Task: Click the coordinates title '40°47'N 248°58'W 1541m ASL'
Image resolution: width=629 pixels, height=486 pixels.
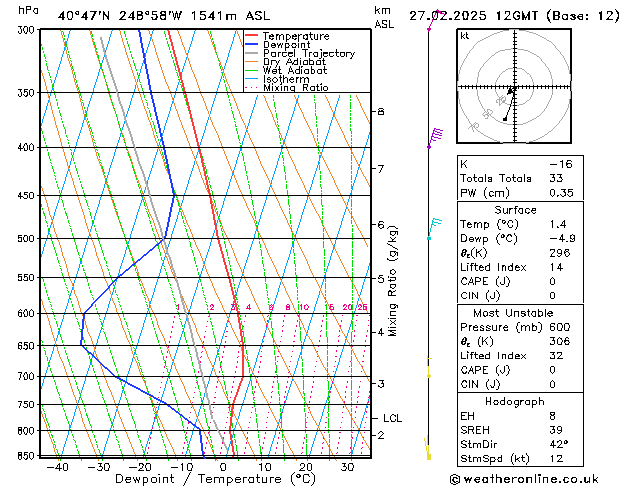Action: (164, 16)
